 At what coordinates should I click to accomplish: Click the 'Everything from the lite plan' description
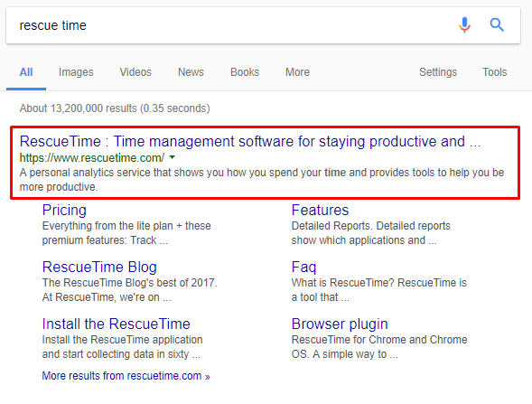[126, 233]
